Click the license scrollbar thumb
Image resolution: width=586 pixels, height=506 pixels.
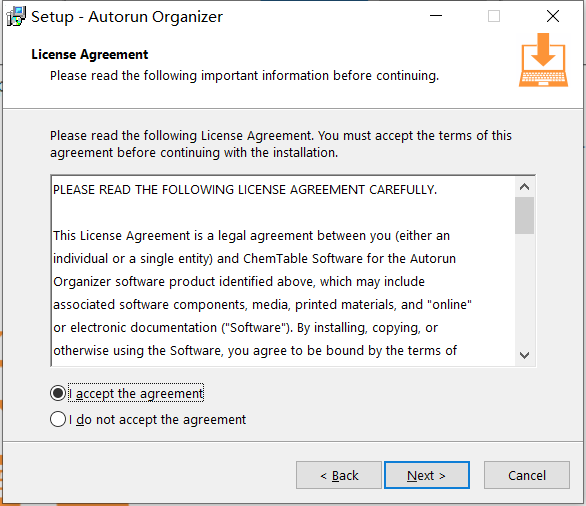(524, 215)
